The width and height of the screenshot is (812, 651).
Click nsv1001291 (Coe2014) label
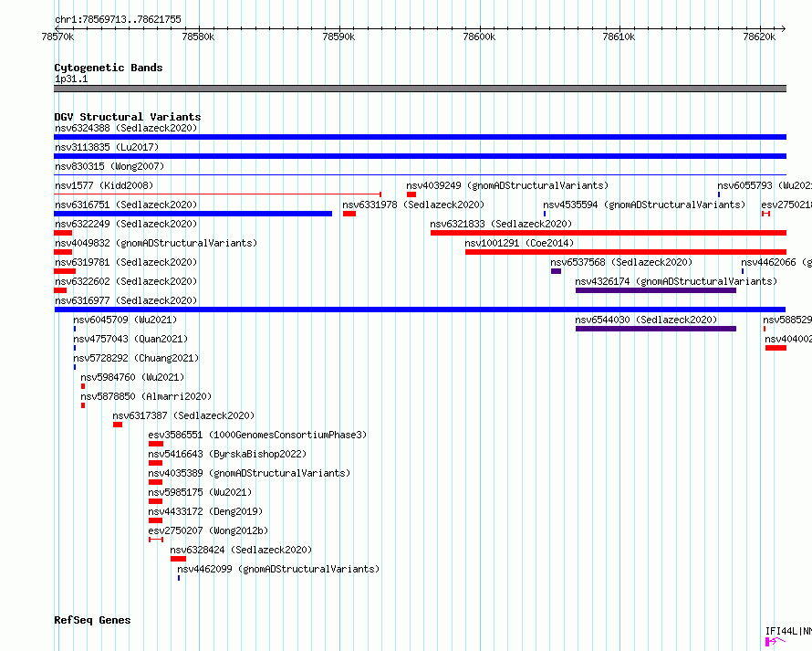pyautogui.click(x=519, y=243)
